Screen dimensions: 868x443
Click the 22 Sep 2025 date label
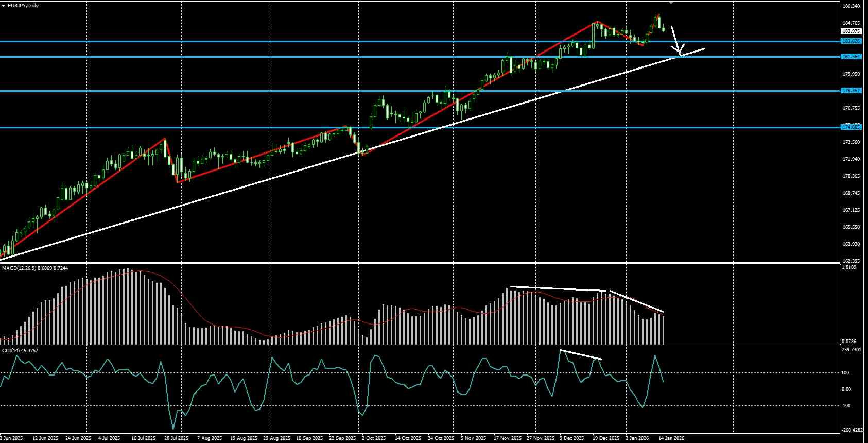click(x=342, y=438)
